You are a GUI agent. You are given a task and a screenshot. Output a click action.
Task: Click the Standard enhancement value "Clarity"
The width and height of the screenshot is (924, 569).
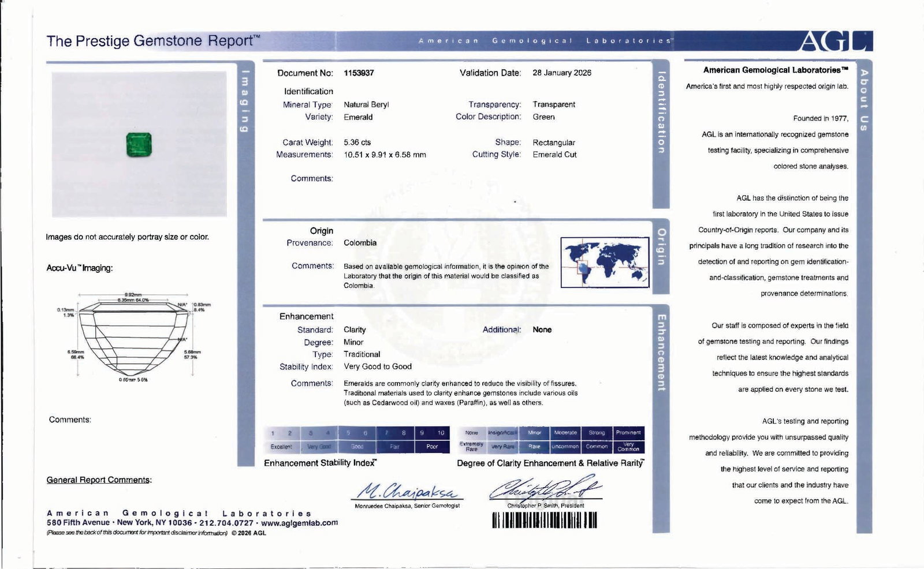[355, 330]
